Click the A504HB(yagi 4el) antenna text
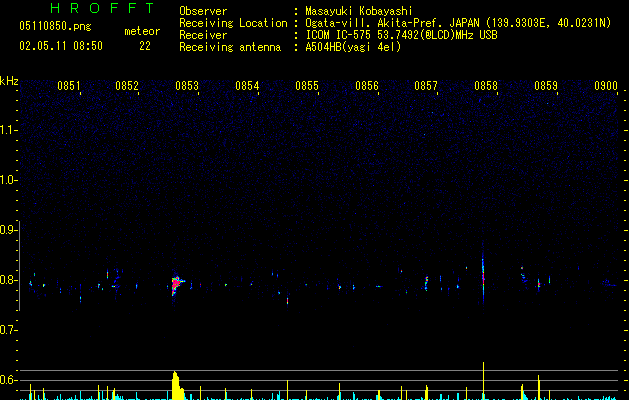The width and height of the screenshot is (629, 400). click(353, 47)
